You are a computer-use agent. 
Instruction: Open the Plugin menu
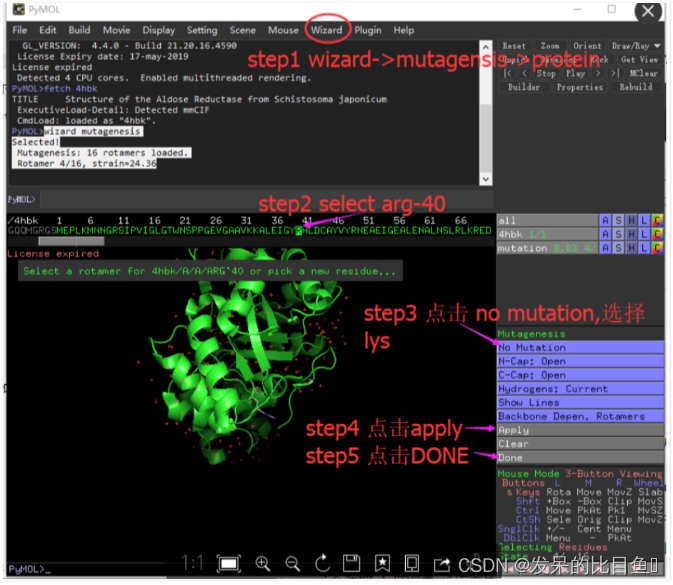[368, 30]
